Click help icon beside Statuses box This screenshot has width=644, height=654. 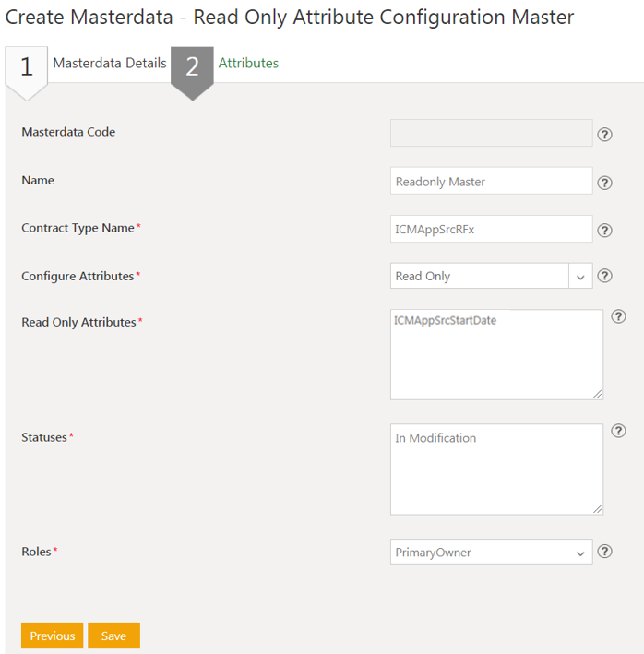coord(619,431)
